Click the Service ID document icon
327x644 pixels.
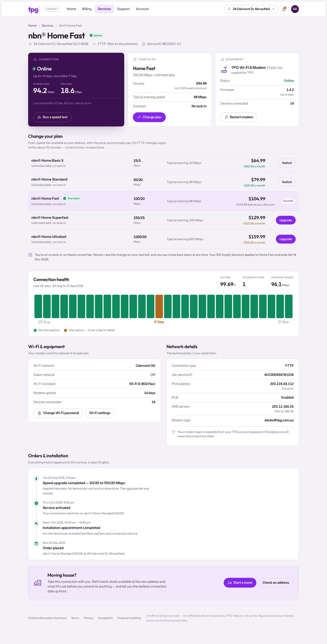pos(144,44)
